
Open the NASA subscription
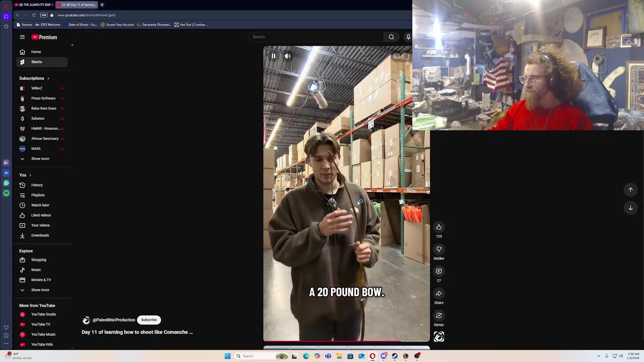[x=42, y=149]
